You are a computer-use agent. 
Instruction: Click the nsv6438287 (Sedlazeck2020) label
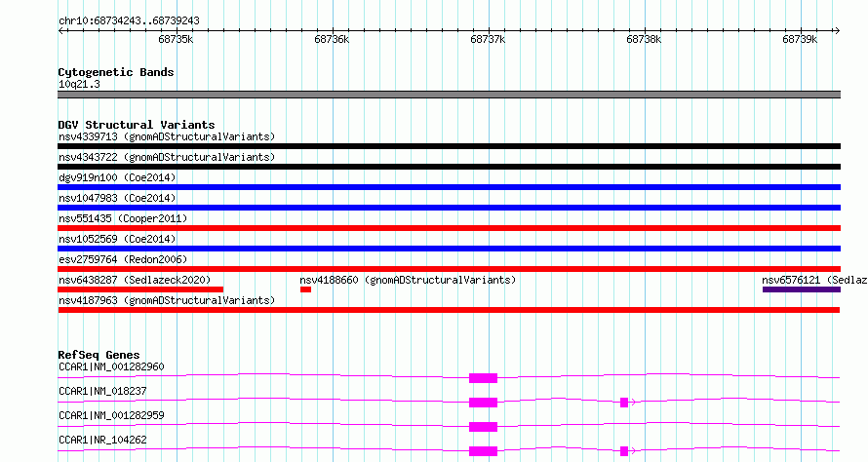135,280
